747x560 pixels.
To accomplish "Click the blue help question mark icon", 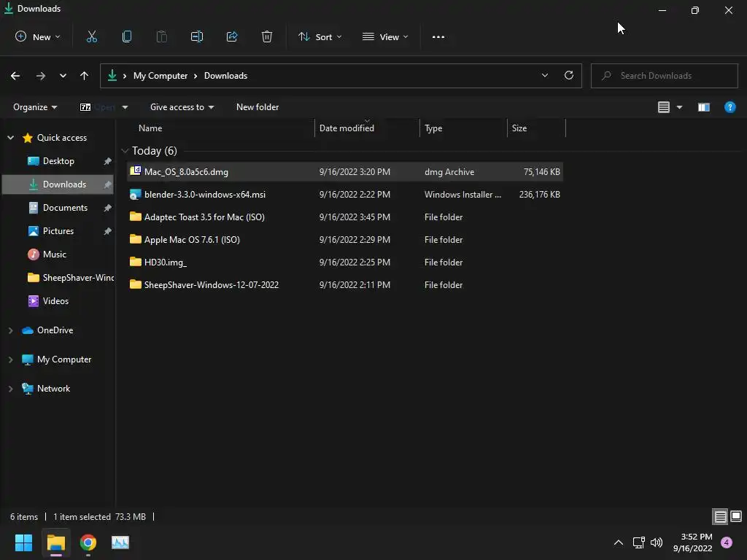I will click(729, 107).
